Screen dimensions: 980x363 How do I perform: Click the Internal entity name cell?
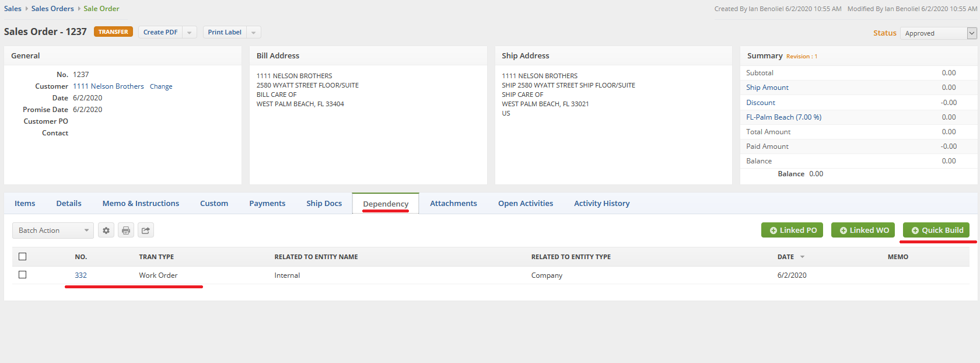click(x=287, y=275)
